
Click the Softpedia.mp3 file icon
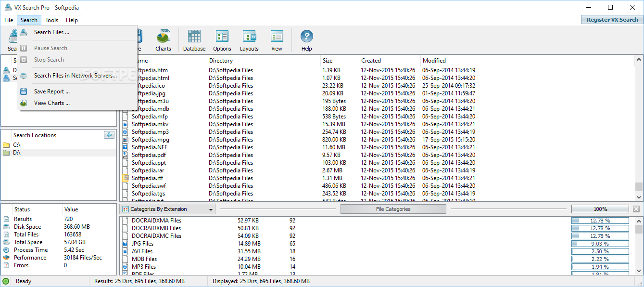[125, 132]
